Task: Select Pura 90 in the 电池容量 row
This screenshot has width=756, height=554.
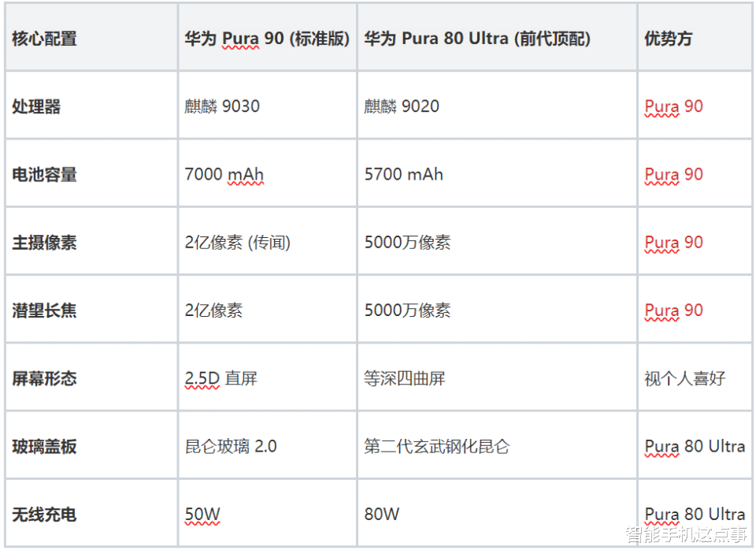Action: (x=673, y=175)
